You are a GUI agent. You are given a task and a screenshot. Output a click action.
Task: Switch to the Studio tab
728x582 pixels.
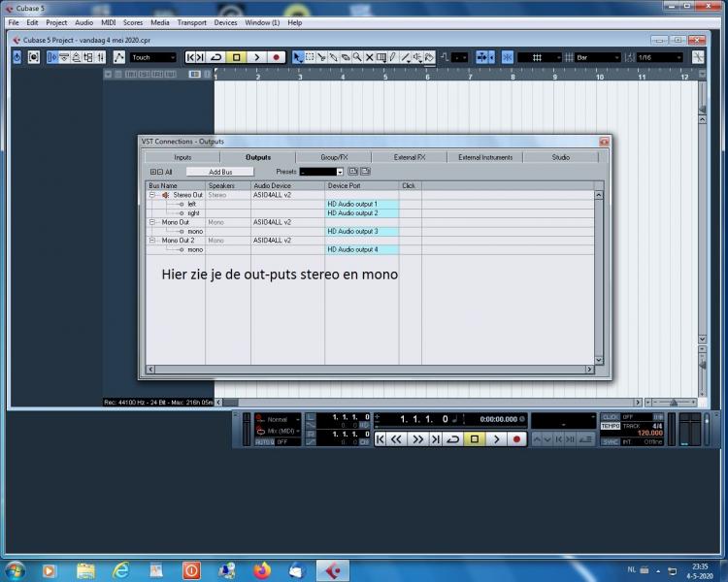(x=561, y=157)
